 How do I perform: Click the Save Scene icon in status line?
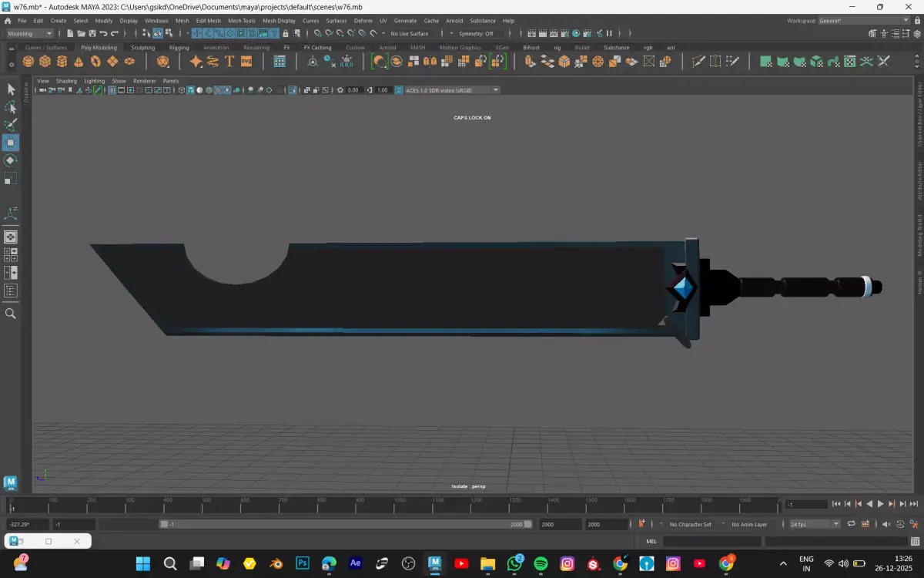click(92, 34)
